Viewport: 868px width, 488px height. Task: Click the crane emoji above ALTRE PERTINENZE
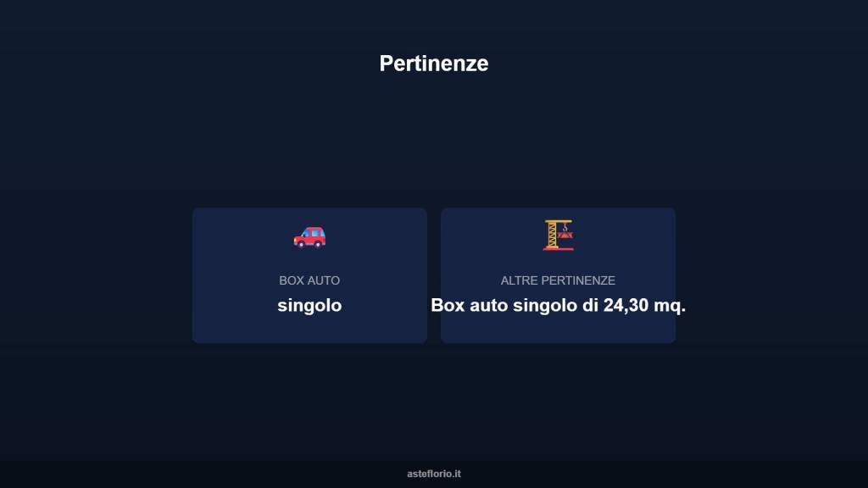(558, 235)
